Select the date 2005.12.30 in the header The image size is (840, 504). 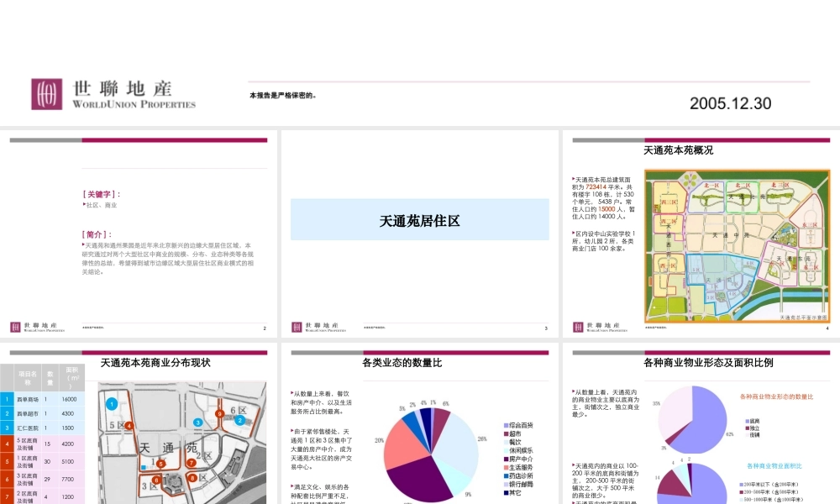click(x=730, y=103)
